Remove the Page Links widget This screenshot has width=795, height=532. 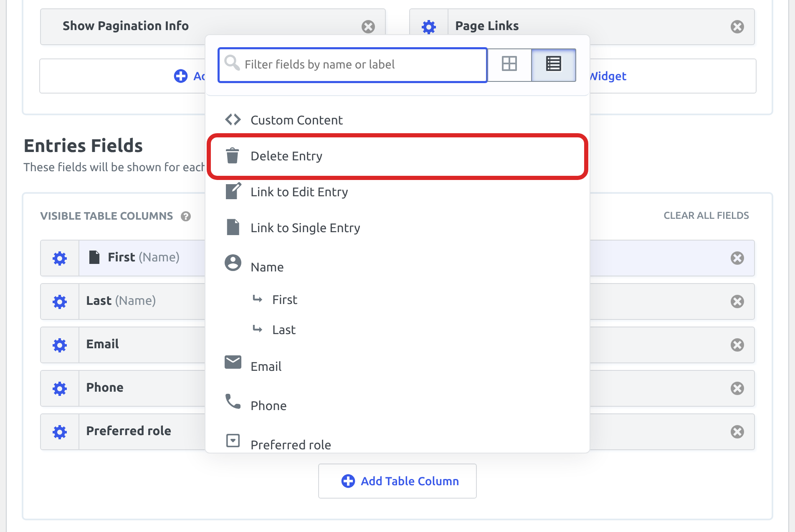737,27
